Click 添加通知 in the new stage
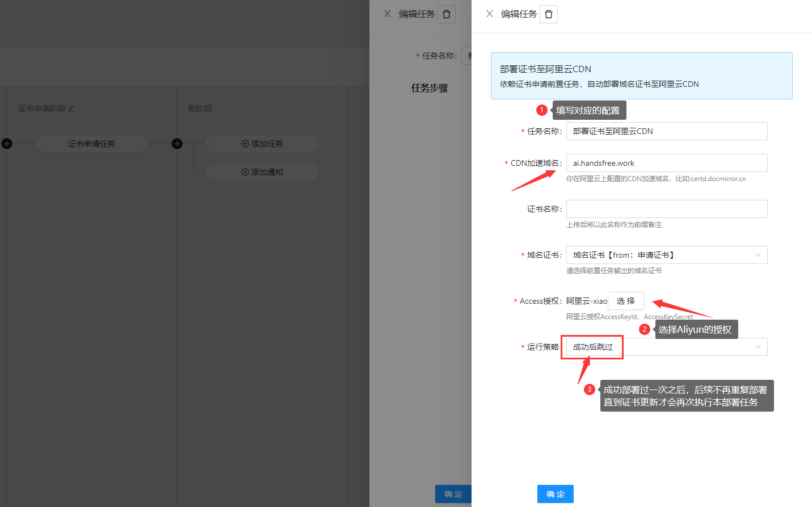Screen dimensions: 812x507 point(262,172)
